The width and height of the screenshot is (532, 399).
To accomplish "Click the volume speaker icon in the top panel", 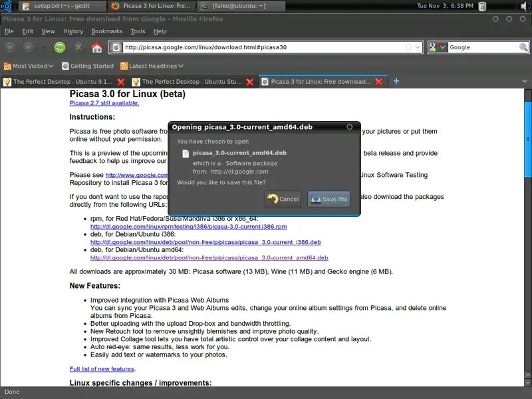I will click(525, 6).
